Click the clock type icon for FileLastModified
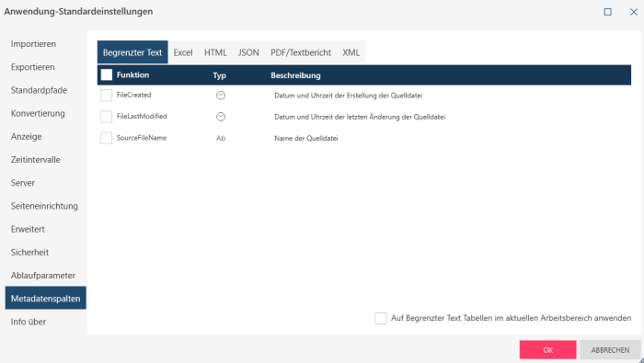The image size is (644, 363). [x=221, y=117]
